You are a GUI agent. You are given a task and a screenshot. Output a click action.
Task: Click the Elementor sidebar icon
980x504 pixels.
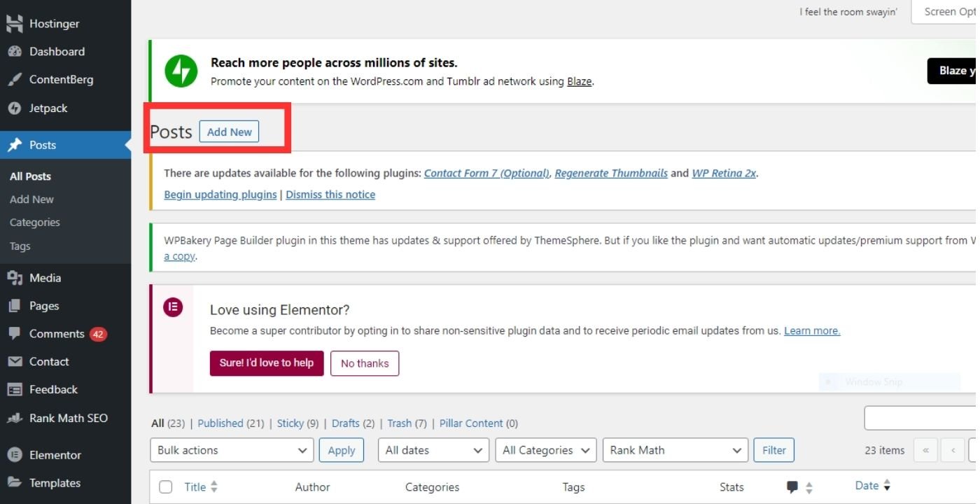[14, 455]
